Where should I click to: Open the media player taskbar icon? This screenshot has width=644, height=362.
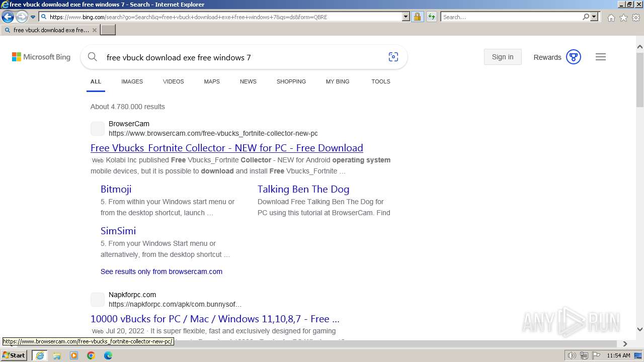[74, 355]
